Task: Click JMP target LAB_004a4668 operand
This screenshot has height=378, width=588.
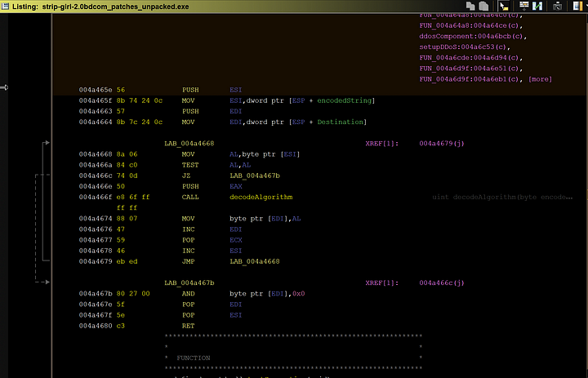Action: [255, 261]
